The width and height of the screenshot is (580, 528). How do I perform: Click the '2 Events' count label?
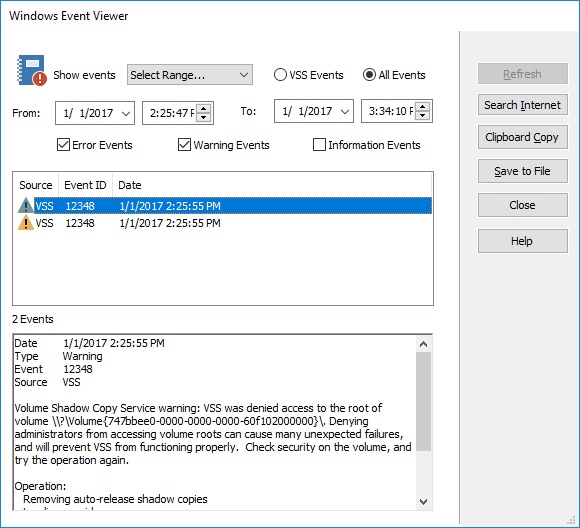[33, 319]
